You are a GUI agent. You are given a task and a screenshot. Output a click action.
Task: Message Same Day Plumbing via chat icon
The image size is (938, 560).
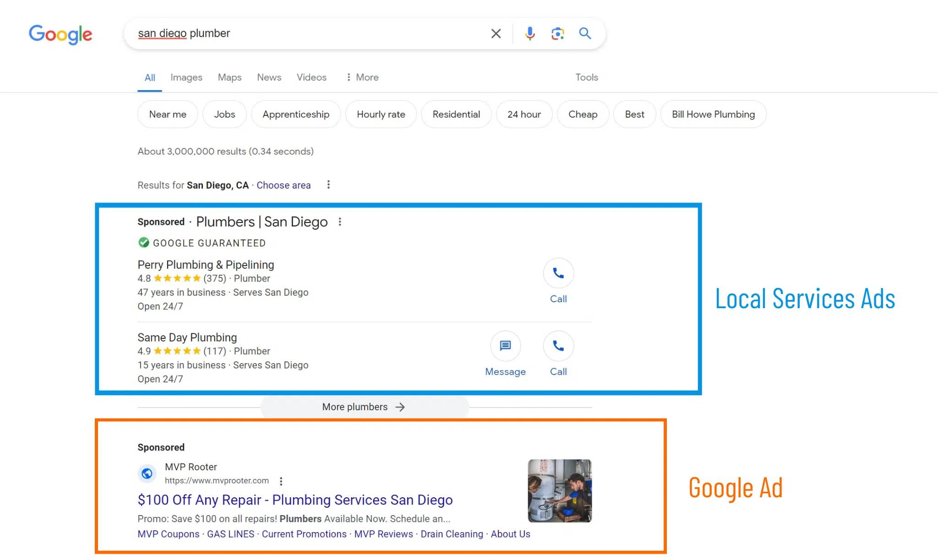point(505,346)
